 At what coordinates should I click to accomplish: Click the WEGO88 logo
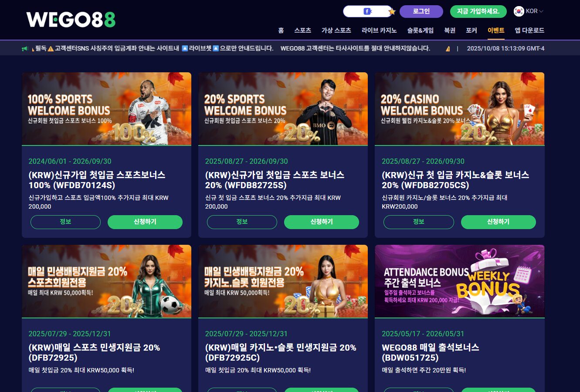tap(71, 20)
